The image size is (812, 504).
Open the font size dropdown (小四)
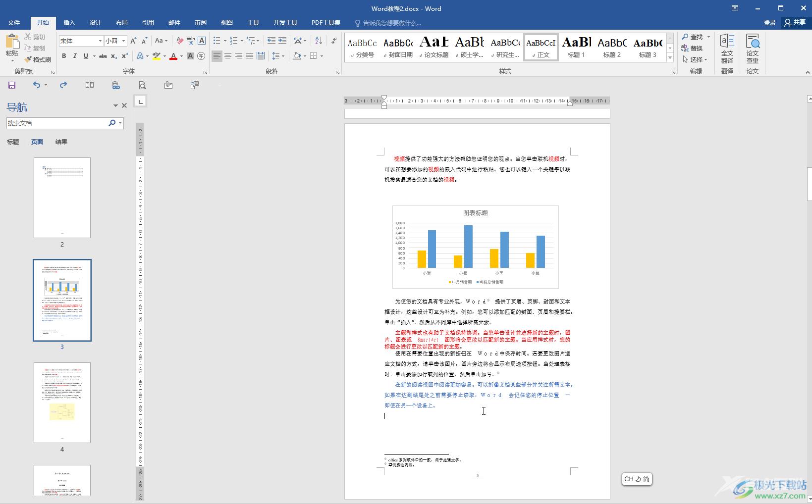tap(123, 41)
